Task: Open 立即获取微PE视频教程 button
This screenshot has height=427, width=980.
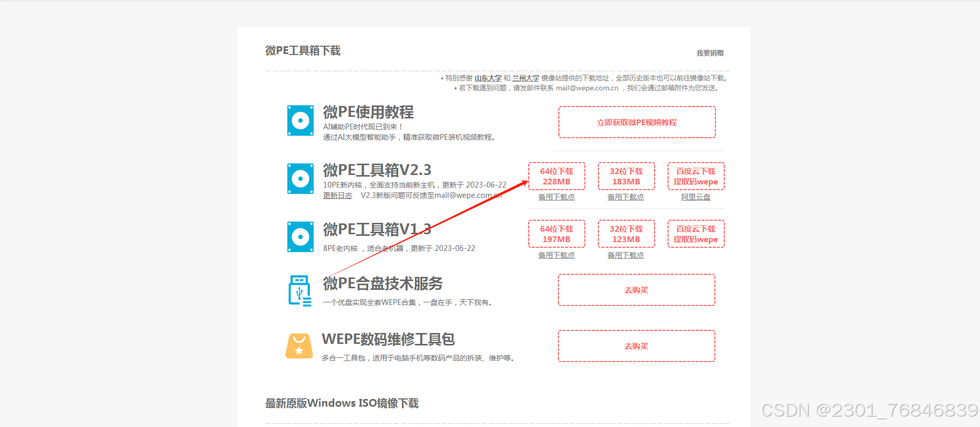Action: click(x=637, y=122)
